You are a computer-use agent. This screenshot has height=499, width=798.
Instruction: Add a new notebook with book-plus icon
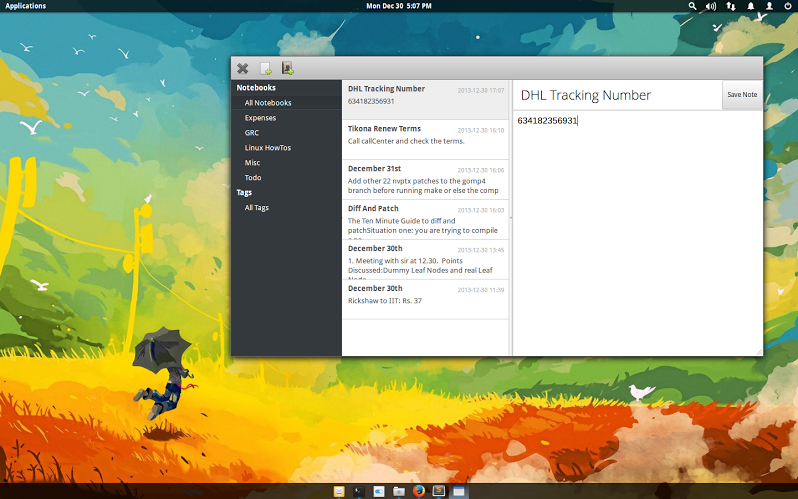pyautogui.click(x=288, y=68)
